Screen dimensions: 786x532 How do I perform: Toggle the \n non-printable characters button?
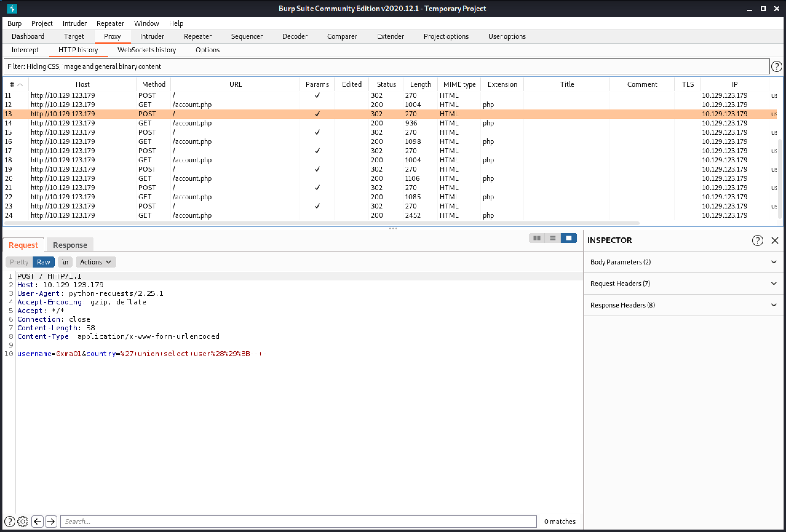[65, 262]
